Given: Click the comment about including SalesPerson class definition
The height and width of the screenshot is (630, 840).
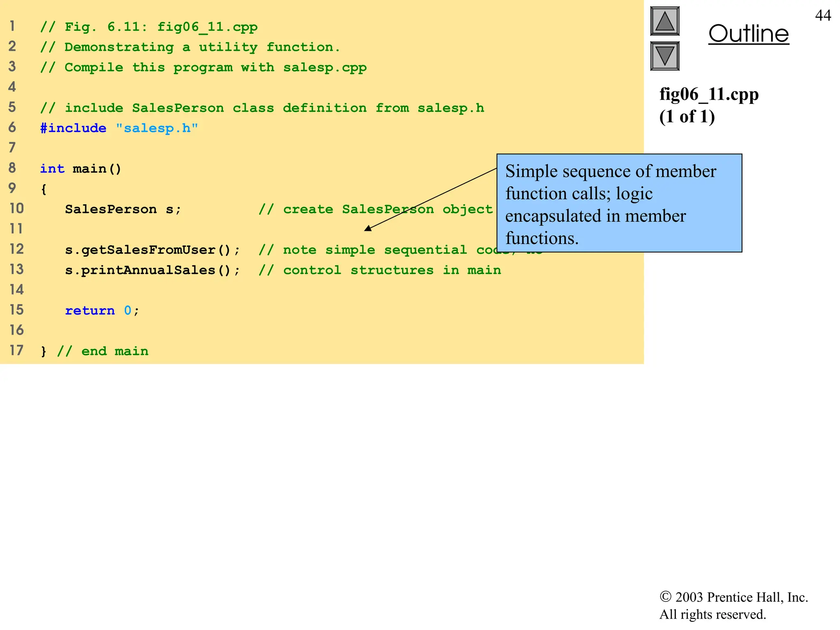Looking at the screenshot, I should tap(262, 108).
